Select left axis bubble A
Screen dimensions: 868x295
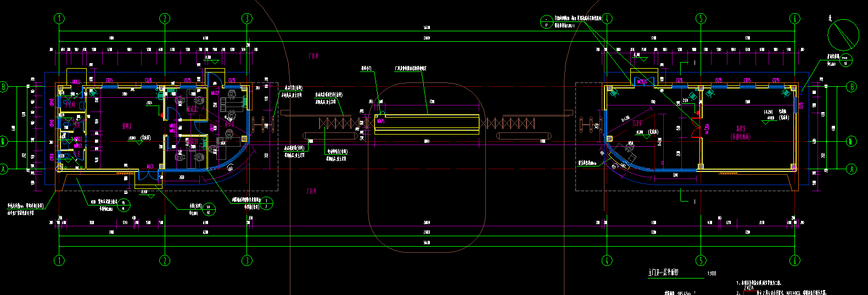3,169
